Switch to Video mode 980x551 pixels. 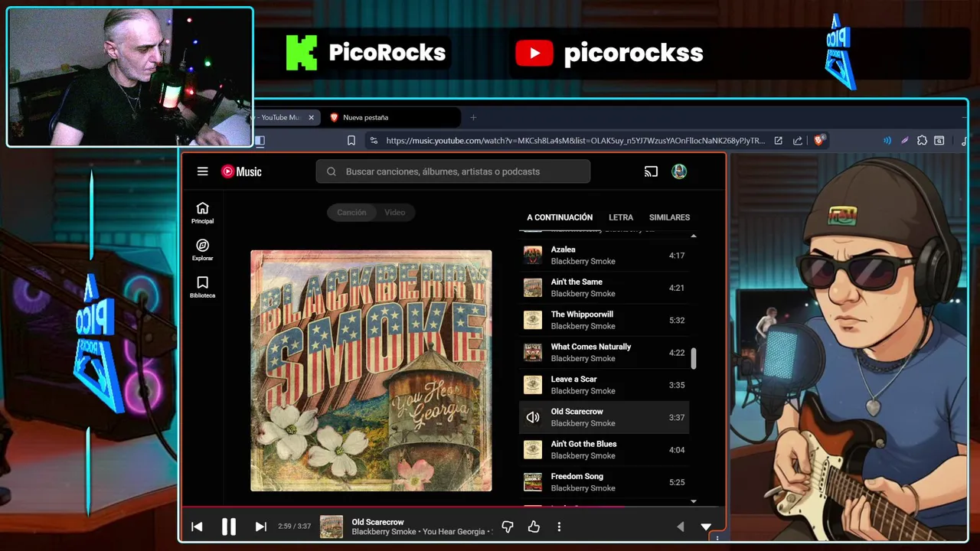[395, 213]
